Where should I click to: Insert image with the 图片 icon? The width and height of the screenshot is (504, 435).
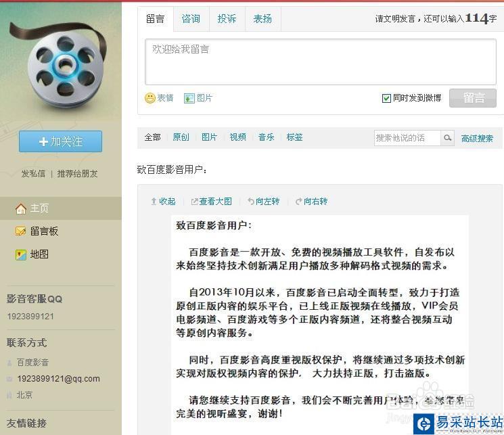pyautogui.click(x=189, y=98)
